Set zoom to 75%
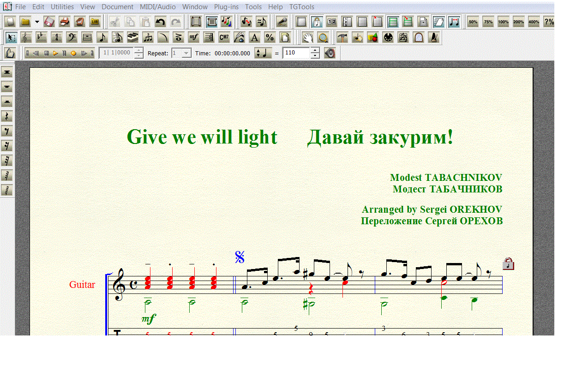The height and width of the screenshot is (377, 588). (488, 22)
